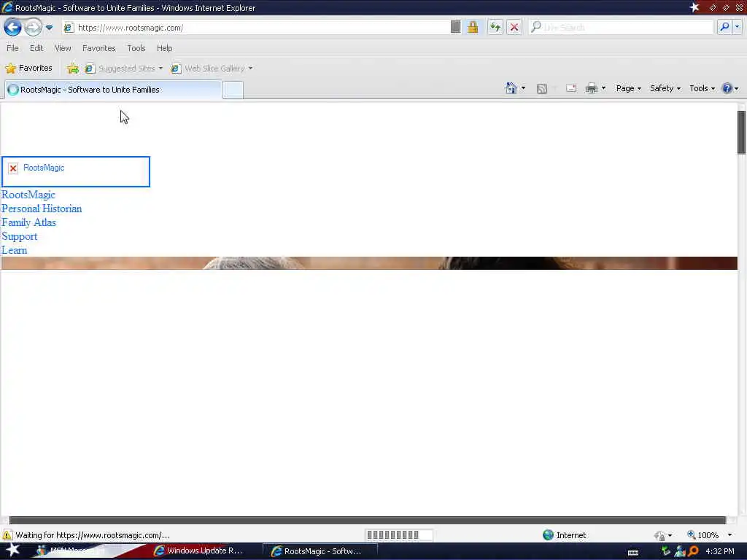747x560 pixels.
Task: Click the Favorites star button
Action: tap(28, 68)
